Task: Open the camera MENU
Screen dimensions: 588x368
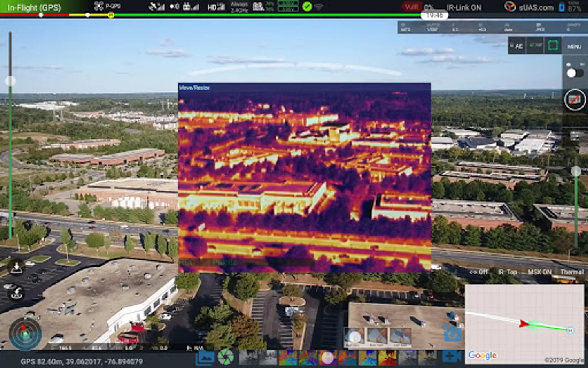Action: point(574,47)
